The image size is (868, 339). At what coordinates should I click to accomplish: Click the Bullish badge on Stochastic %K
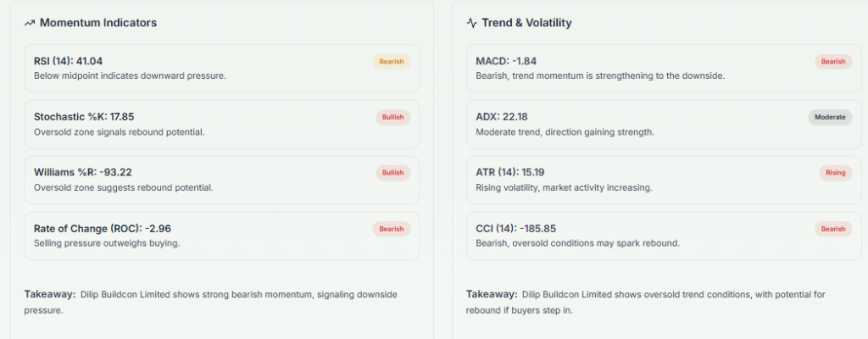point(392,117)
